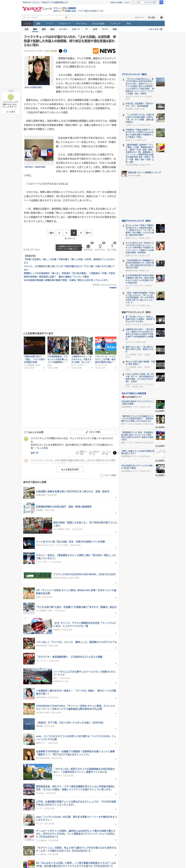Click the うーん reaction on first comment
The image size is (186, 868).
pyautogui.click(x=106, y=453)
